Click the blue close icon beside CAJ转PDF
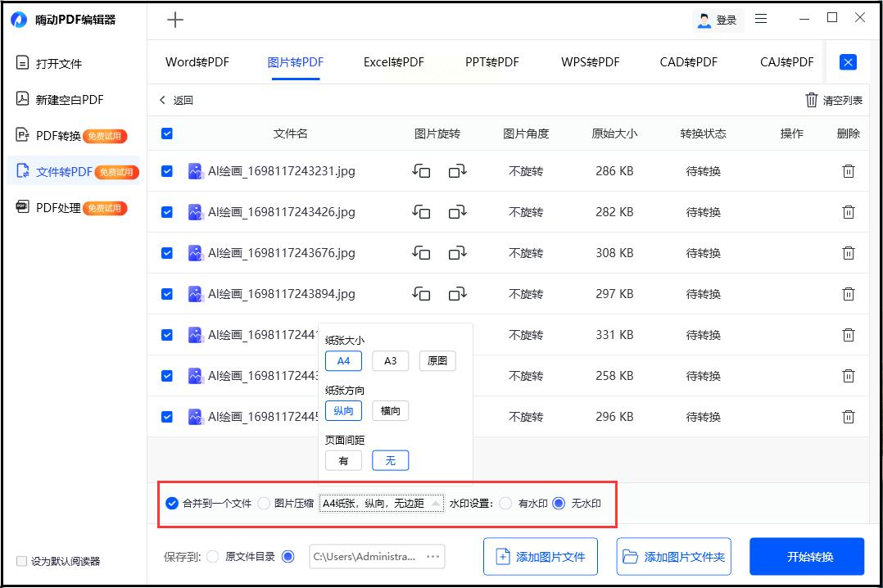This screenshot has width=883, height=588. (849, 62)
